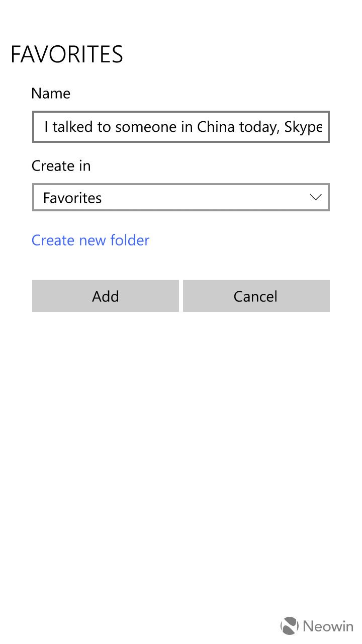The image size is (362, 644).
Task: Click at the start of "I talked" text
Action: (x=45, y=127)
